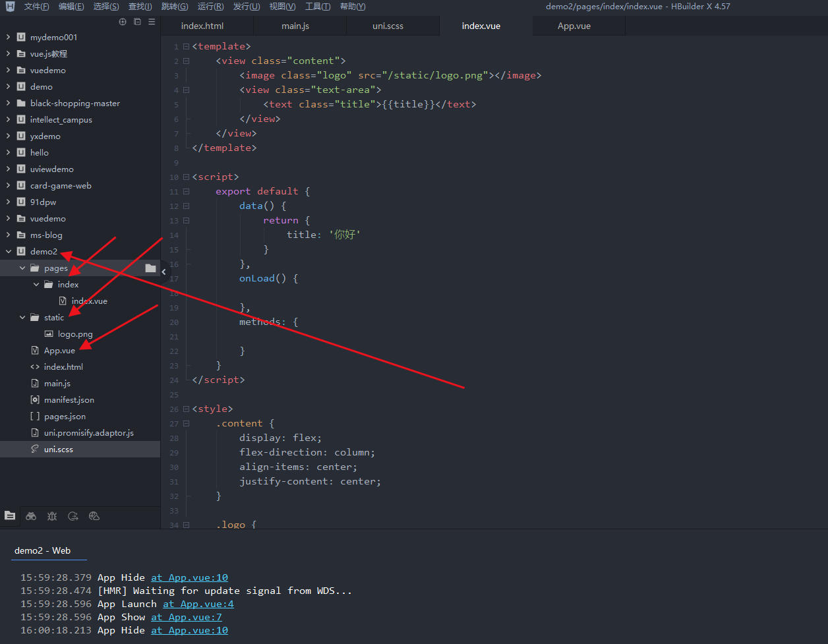Collapse all projects using the sidebar icon
Viewport: 828px width, 644px height.
pos(137,22)
